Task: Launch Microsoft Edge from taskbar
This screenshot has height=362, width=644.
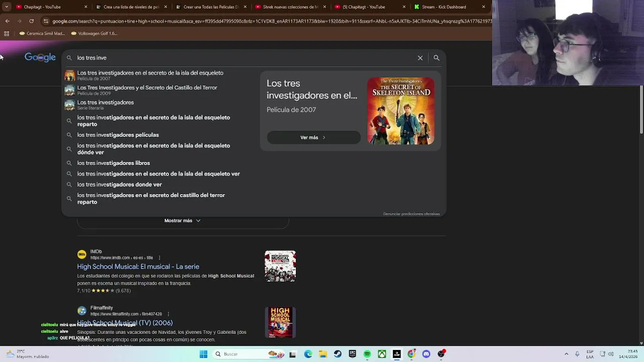Action: (308, 354)
